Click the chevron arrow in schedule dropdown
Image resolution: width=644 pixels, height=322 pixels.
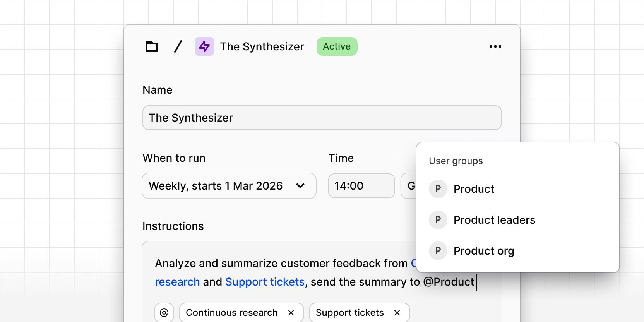pos(300,186)
